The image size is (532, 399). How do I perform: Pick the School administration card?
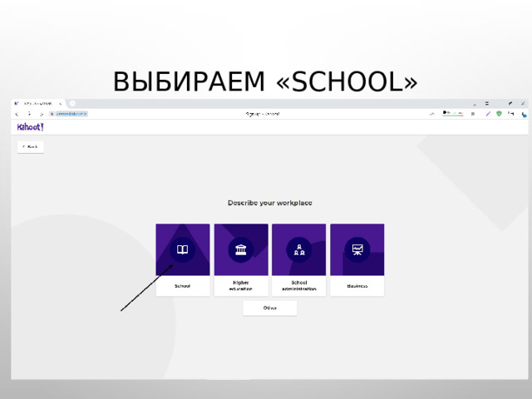(299, 259)
